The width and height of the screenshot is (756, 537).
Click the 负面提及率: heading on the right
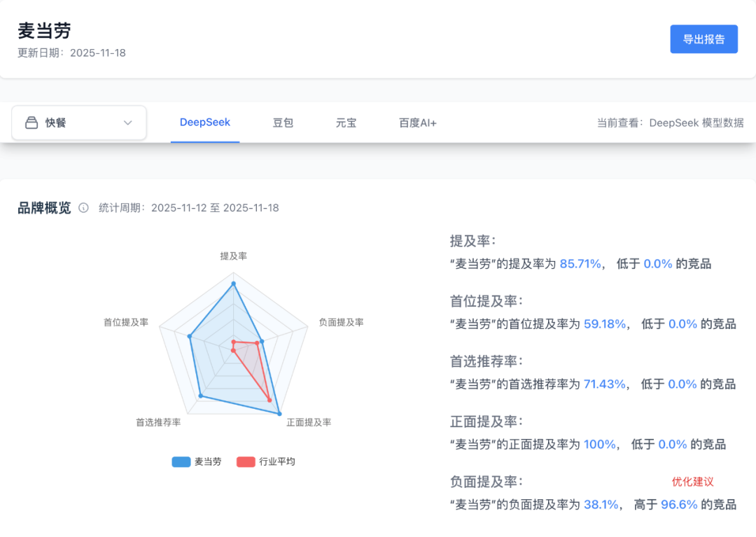tap(486, 482)
